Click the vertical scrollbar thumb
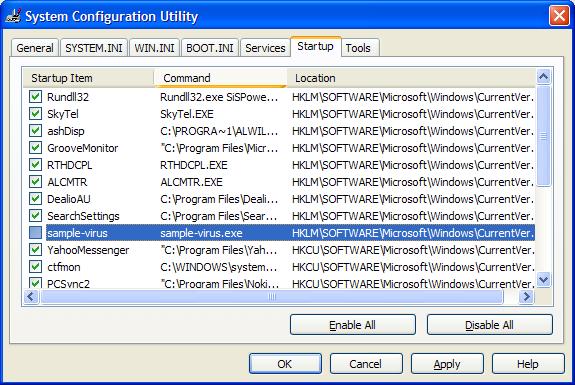The image size is (575, 385). point(543,136)
